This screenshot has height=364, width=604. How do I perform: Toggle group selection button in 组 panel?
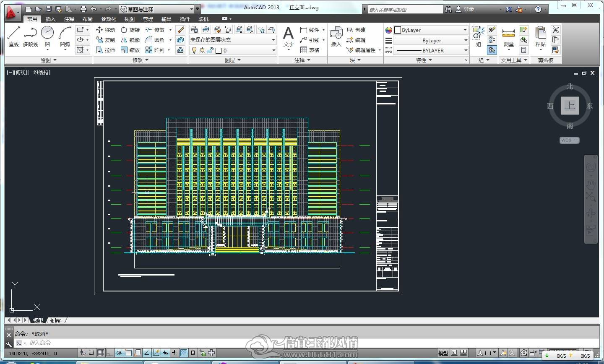coord(492,50)
